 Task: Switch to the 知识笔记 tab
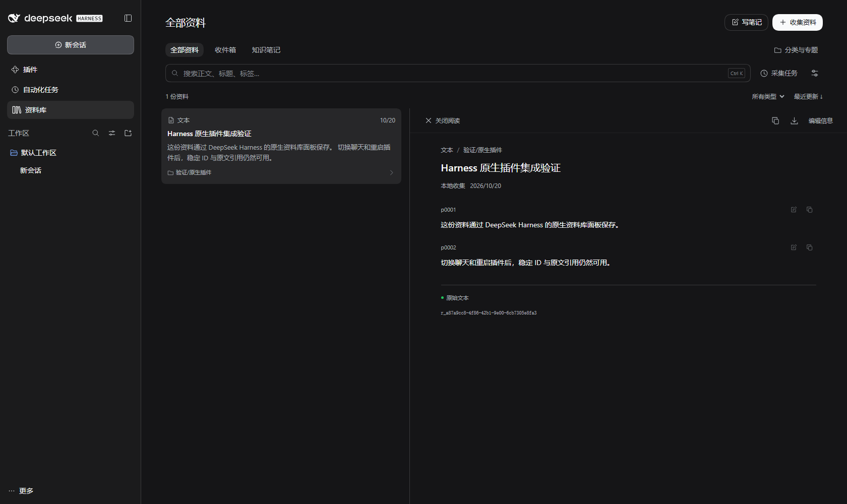tap(266, 50)
